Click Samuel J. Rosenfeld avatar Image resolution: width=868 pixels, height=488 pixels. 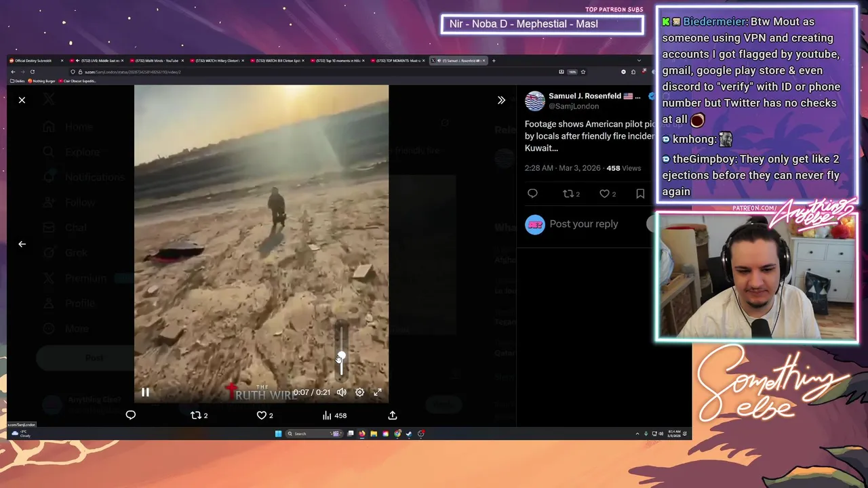(534, 101)
